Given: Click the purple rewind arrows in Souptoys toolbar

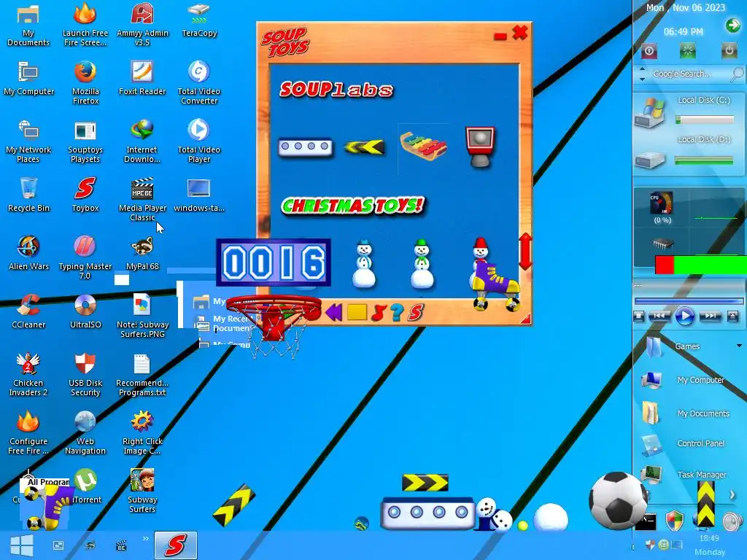Looking at the screenshot, I should point(334,312).
